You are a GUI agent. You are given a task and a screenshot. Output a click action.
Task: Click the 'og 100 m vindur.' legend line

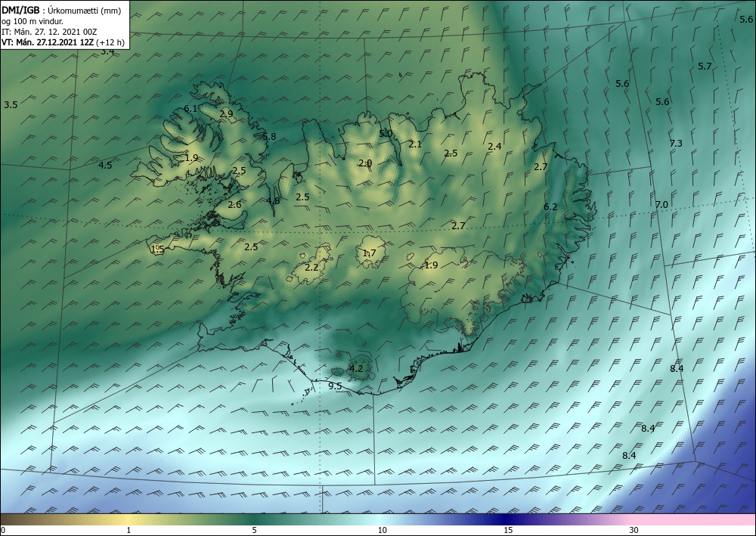(x=33, y=21)
